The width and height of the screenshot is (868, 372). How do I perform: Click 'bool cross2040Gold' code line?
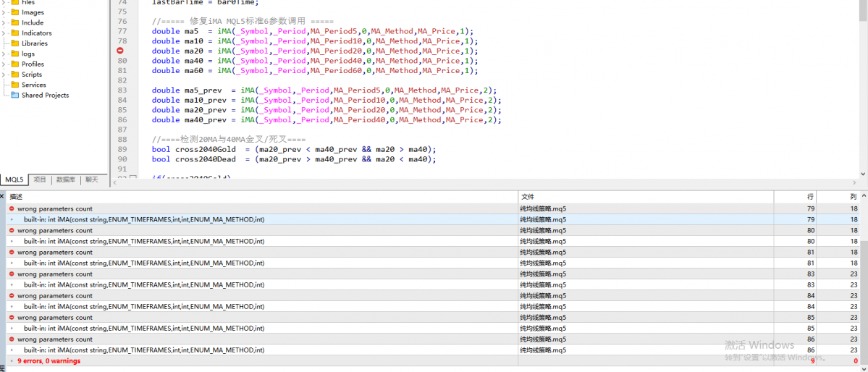(294, 150)
